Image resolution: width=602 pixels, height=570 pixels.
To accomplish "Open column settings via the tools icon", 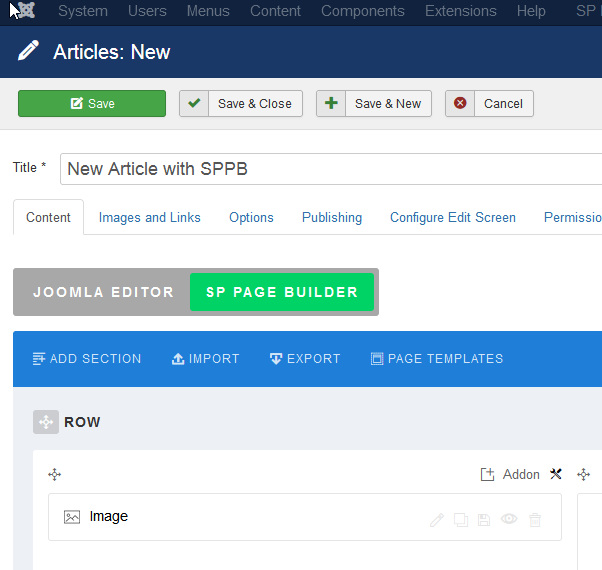I will click(x=556, y=475).
